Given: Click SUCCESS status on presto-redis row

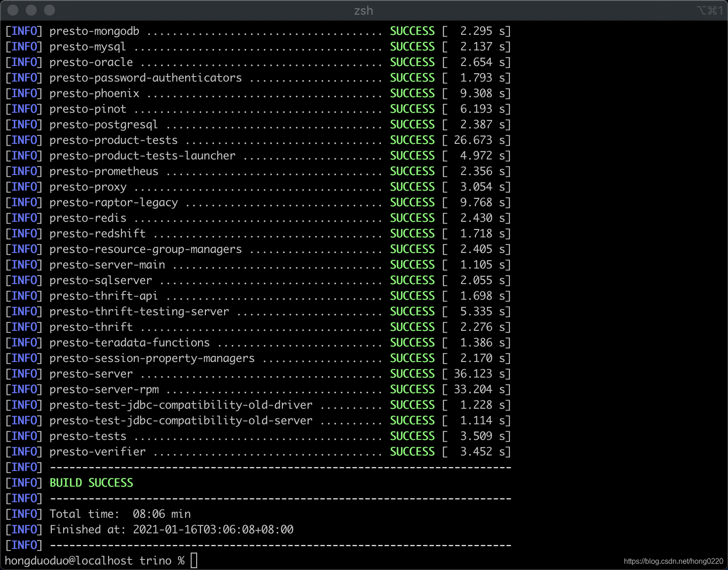Looking at the screenshot, I should pyautogui.click(x=412, y=218).
